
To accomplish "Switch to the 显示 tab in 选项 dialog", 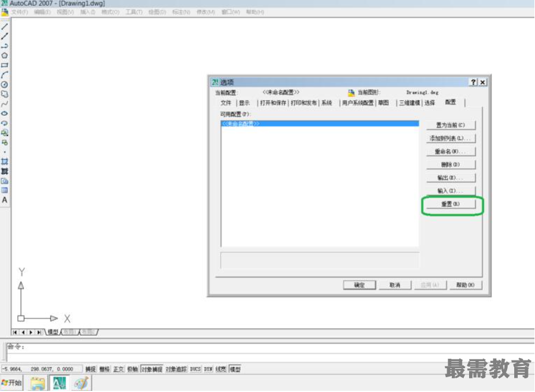I will 244,103.
